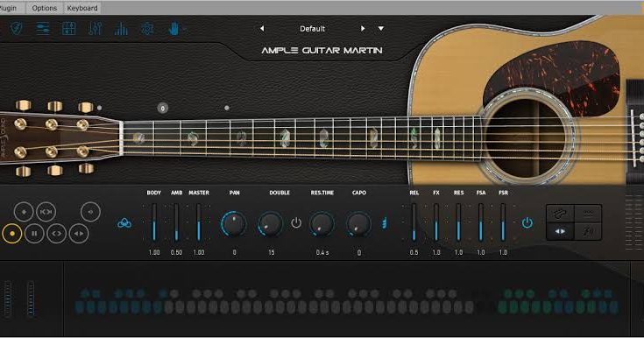Go to next preset with right arrow
Screen dimensions: 644x338
(x=362, y=28)
